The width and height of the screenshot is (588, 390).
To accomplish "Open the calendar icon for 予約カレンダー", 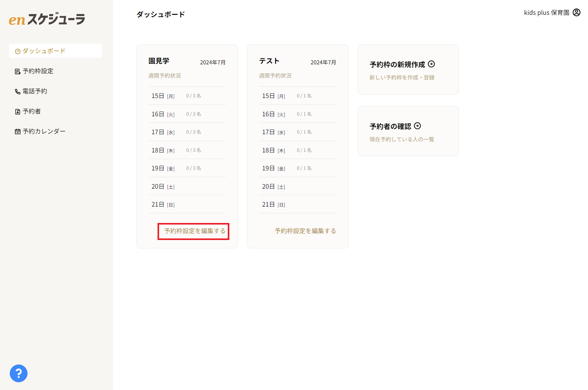I will (x=17, y=131).
